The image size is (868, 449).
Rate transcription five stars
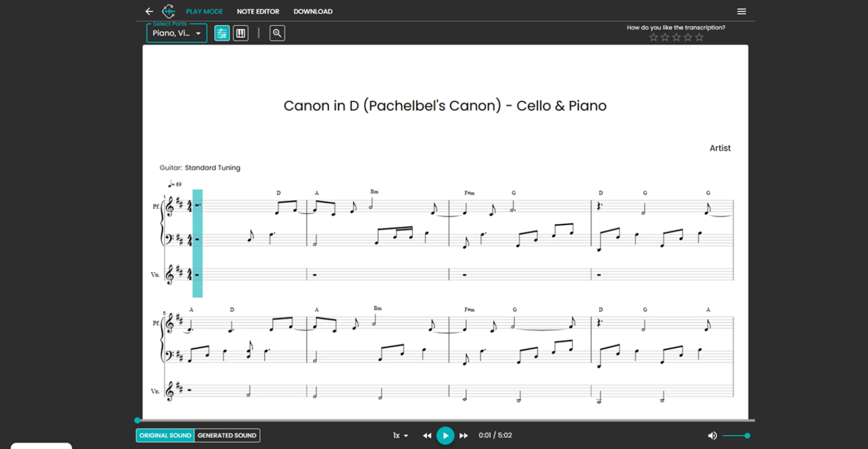(699, 37)
